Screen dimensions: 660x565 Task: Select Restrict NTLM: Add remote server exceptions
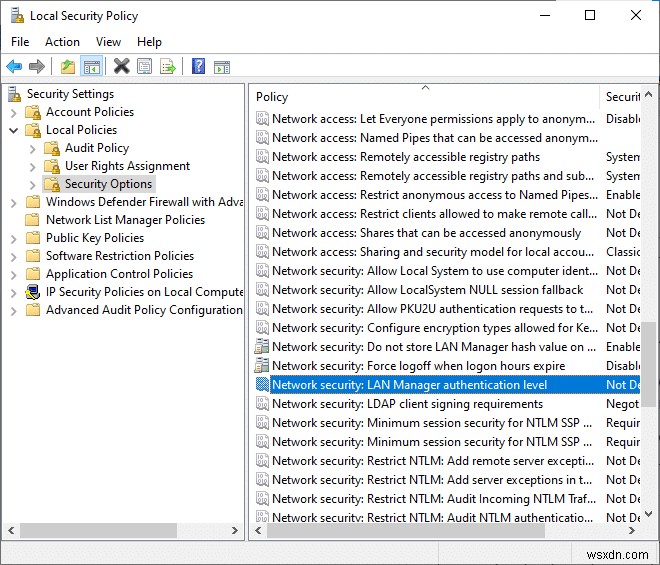(x=433, y=461)
